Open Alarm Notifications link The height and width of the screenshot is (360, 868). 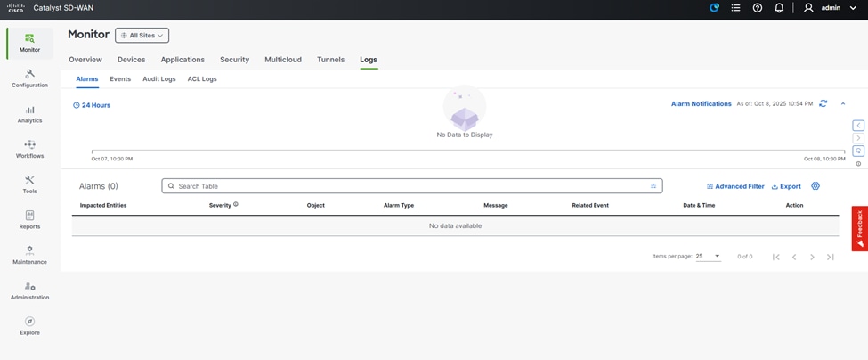click(x=702, y=103)
